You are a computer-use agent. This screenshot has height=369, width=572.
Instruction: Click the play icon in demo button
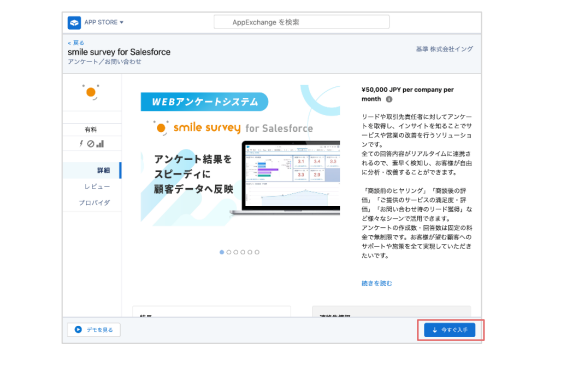click(x=78, y=330)
